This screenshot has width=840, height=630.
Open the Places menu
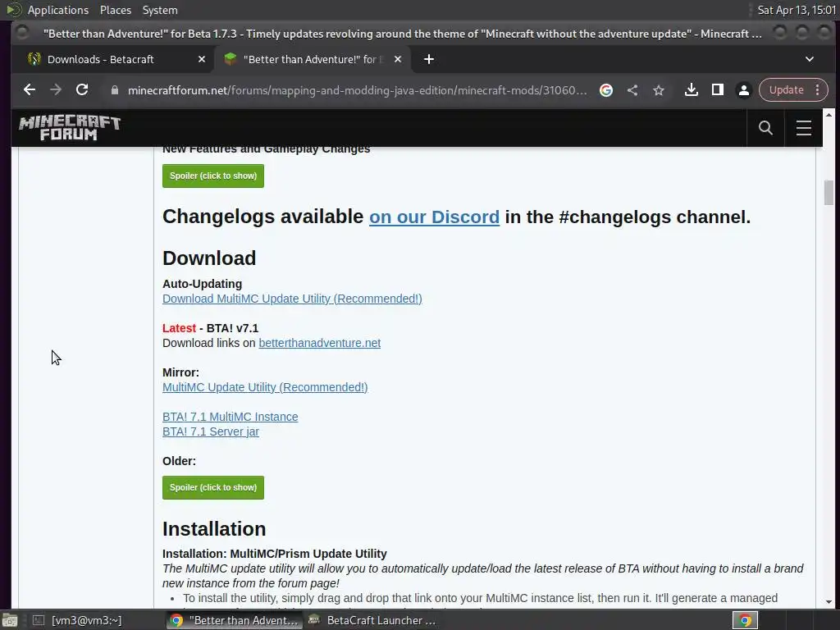click(115, 10)
